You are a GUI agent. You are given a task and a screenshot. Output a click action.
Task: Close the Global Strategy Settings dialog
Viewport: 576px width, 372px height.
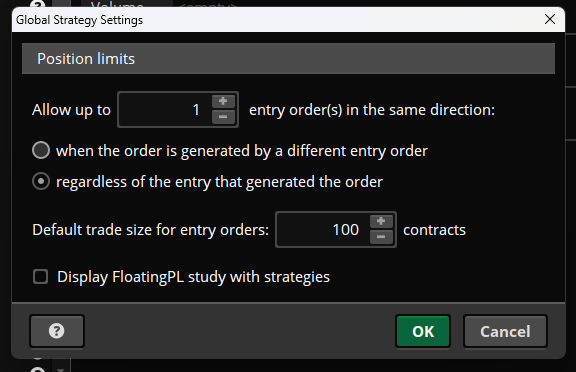point(550,19)
